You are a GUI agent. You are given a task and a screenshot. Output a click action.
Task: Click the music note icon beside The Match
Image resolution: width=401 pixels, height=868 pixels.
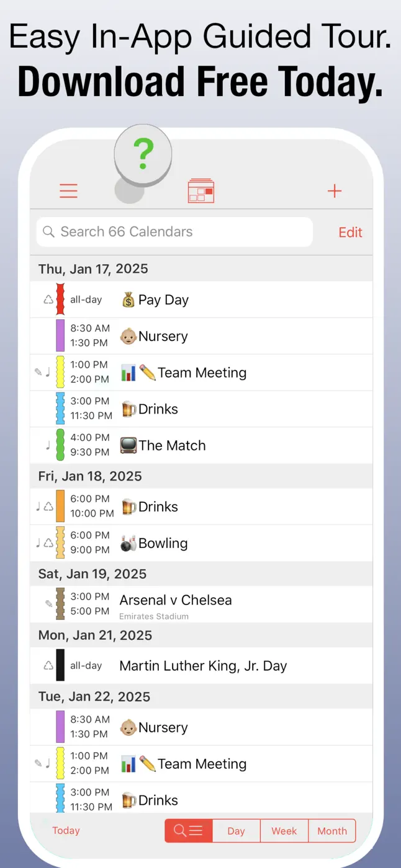48,445
